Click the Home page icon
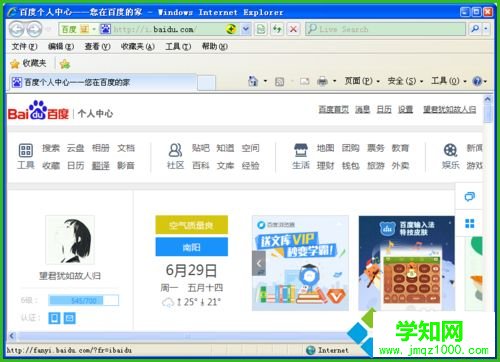Screen dimensions: 500x362 coord(253,81)
